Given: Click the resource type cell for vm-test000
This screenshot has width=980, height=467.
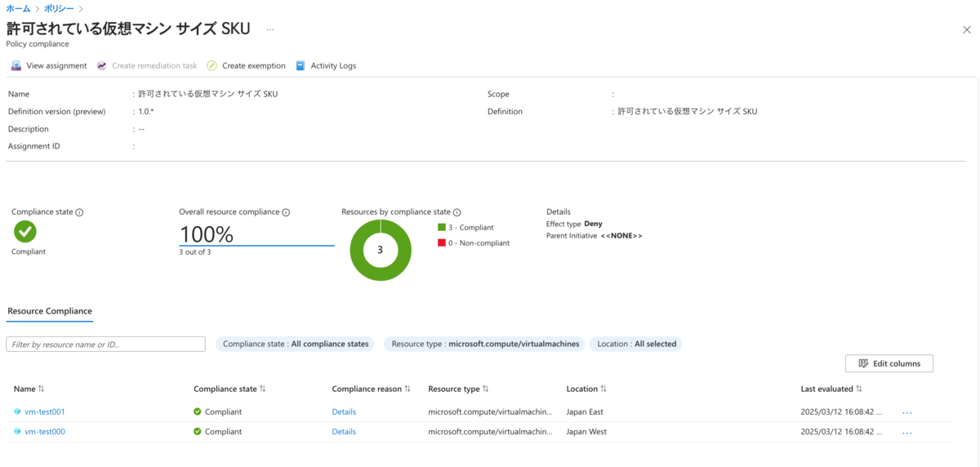Looking at the screenshot, I should [490, 432].
